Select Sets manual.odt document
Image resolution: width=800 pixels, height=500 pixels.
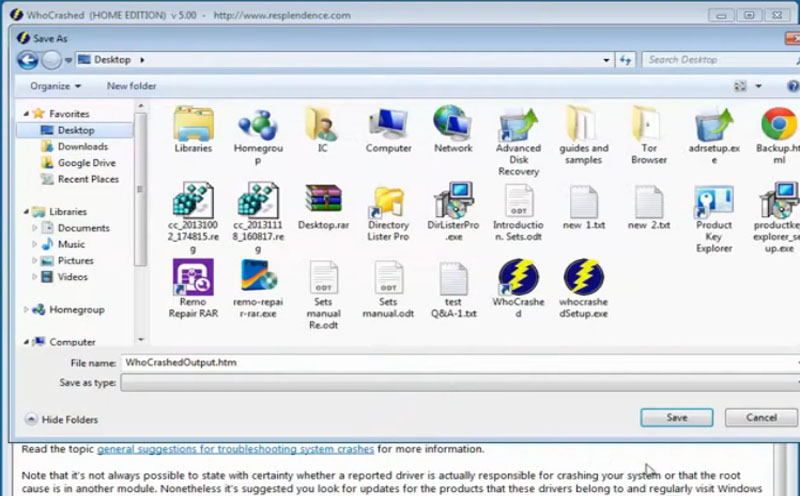[x=388, y=289]
